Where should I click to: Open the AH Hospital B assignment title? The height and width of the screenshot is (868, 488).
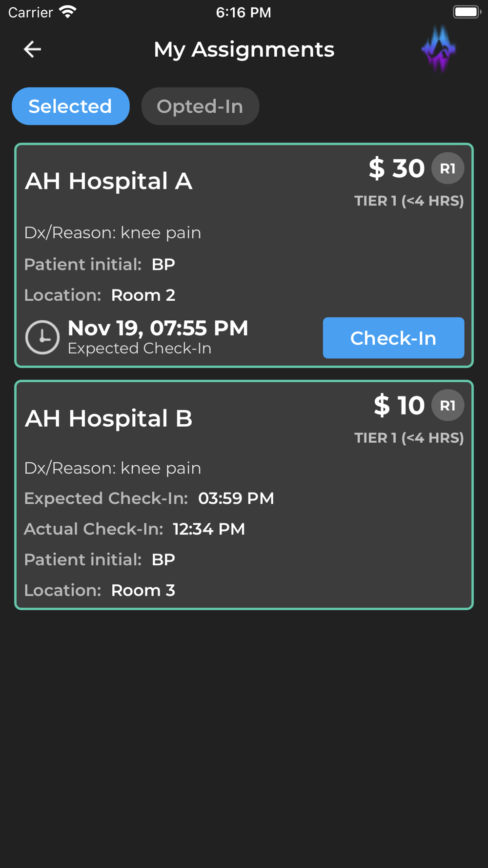coord(109,418)
